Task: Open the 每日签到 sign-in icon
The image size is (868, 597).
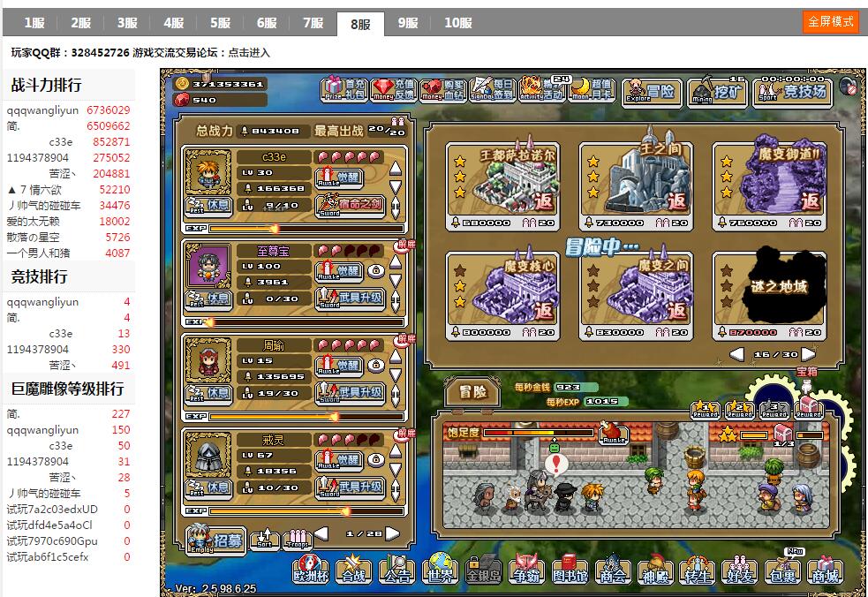Action: tap(492, 88)
